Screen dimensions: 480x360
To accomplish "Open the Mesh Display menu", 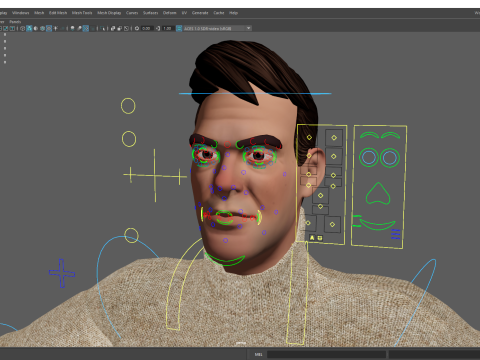I will pyautogui.click(x=109, y=13).
